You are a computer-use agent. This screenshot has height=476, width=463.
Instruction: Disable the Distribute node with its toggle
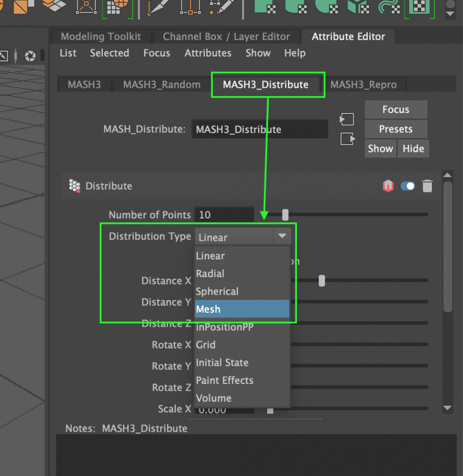407,186
